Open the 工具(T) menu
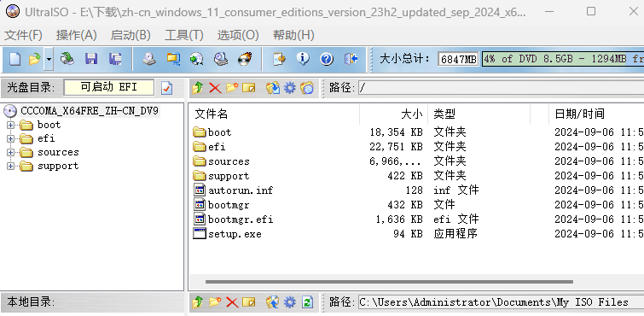 [184, 35]
